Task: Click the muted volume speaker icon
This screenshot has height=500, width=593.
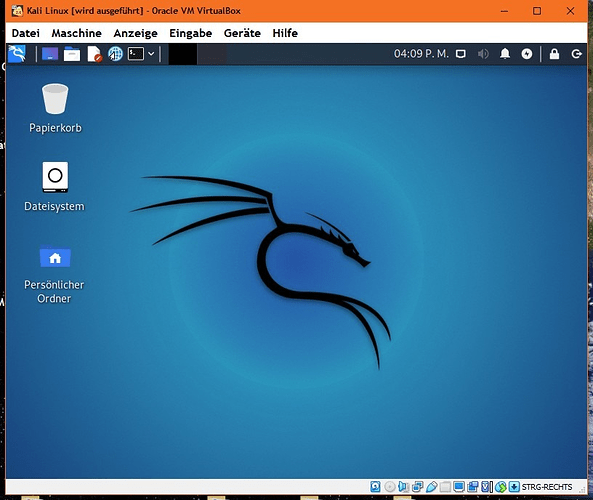Action: [x=483, y=54]
